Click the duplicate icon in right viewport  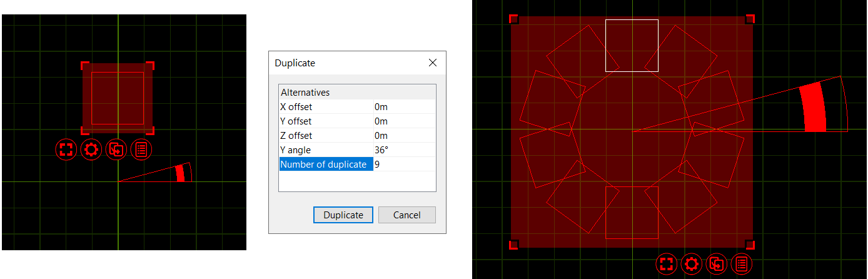[717, 264]
